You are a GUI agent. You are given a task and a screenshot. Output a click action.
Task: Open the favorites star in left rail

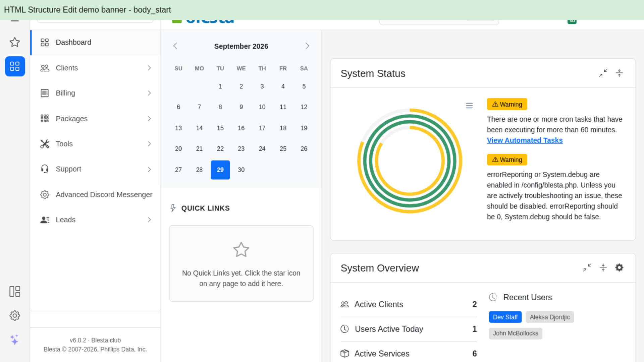pos(15,42)
